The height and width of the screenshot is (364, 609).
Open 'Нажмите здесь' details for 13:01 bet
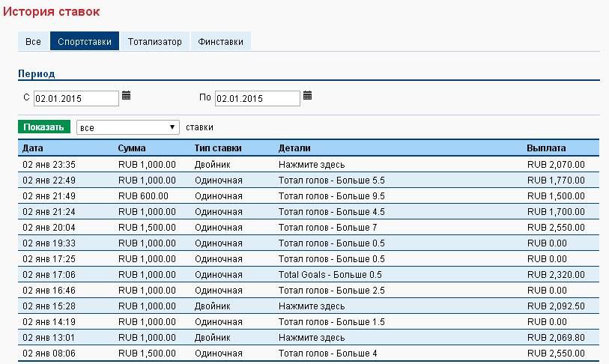click(x=312, y=339)
